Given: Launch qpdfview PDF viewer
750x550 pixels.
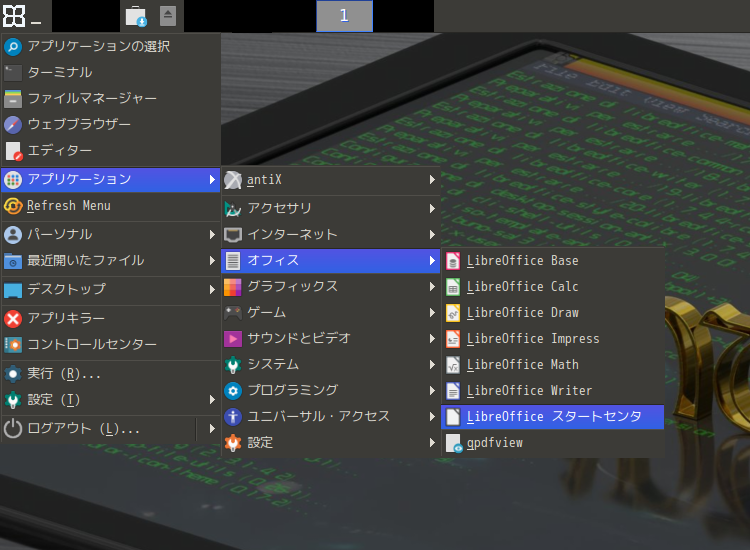Looking at the screenshot, I should [552, 443].
